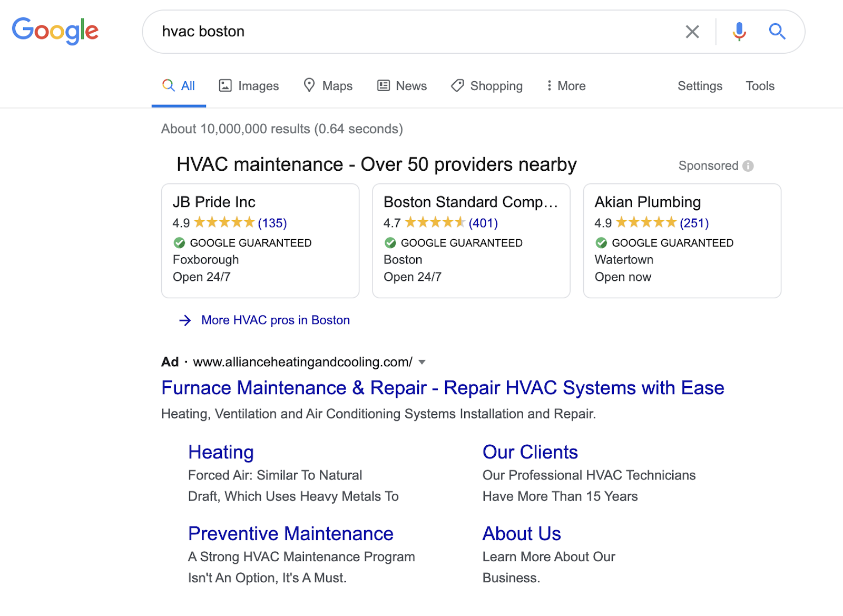Clear the search query with the X icon
Screen dimensions: 843x616
pyautogui.click(x=692, y=32)
